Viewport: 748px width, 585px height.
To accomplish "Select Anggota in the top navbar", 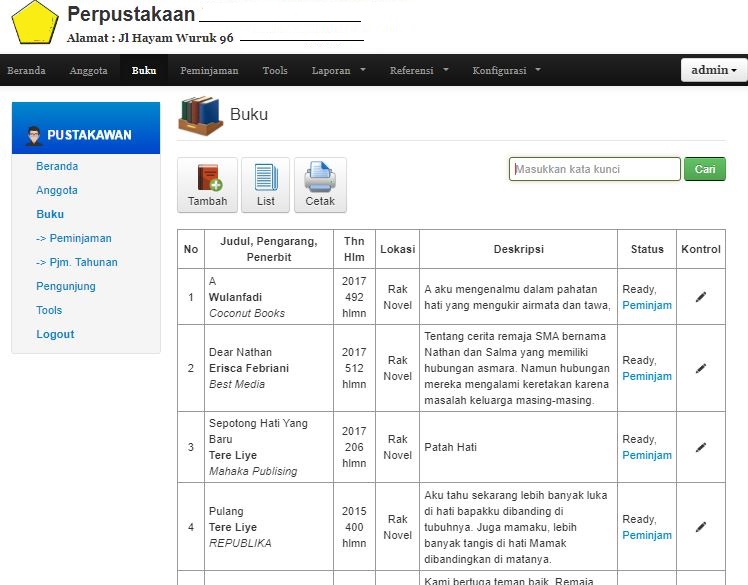I will (88, 71).
